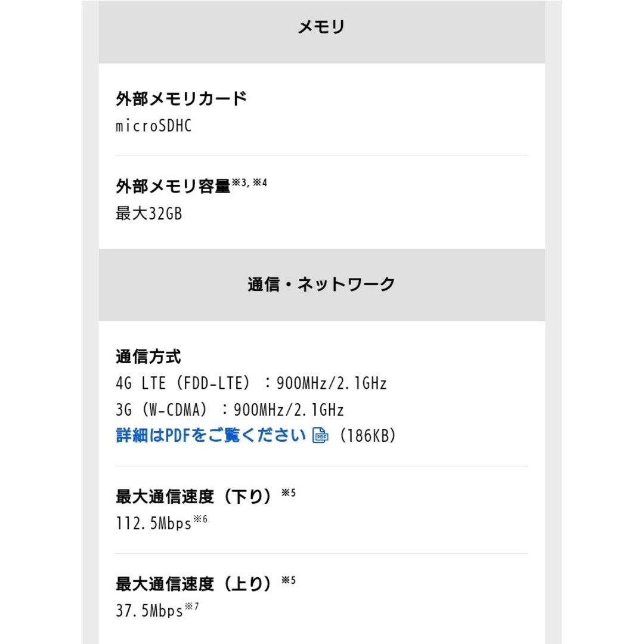This screenshot has width=644, height=644.
Task: Click the 37.5Mbps upload speed value
Action: pyautogui.click(x=150, y=611)
